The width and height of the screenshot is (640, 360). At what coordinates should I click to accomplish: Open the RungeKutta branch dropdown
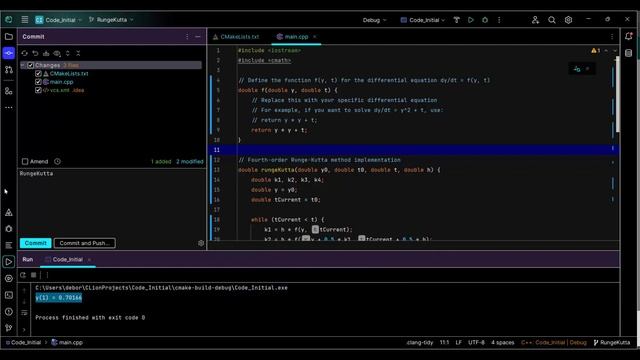click(x=111, y=20)
